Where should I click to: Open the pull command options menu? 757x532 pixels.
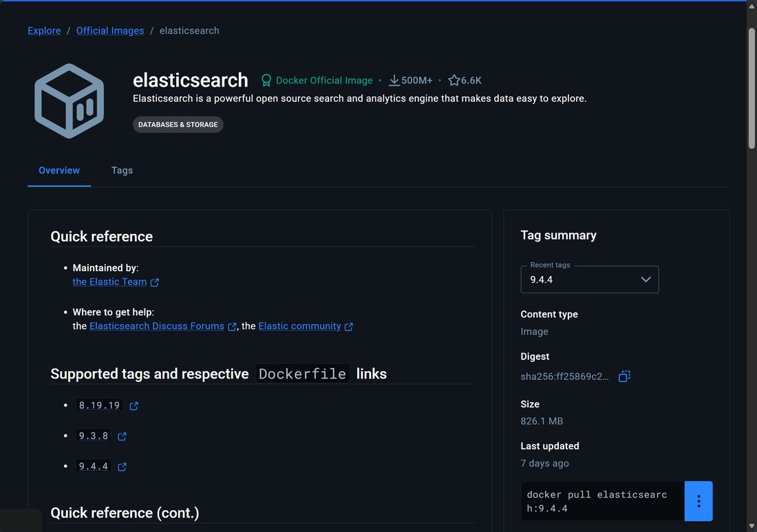click(698, 501)
